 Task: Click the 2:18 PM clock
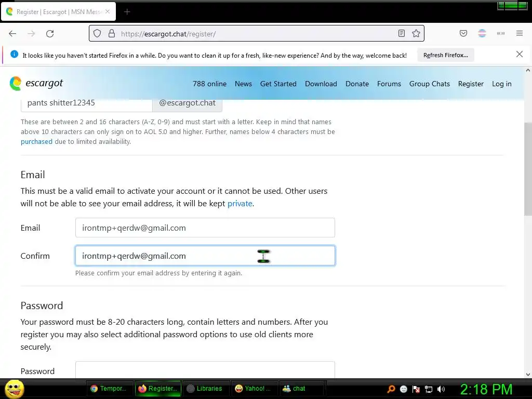(x=486, y=389)
